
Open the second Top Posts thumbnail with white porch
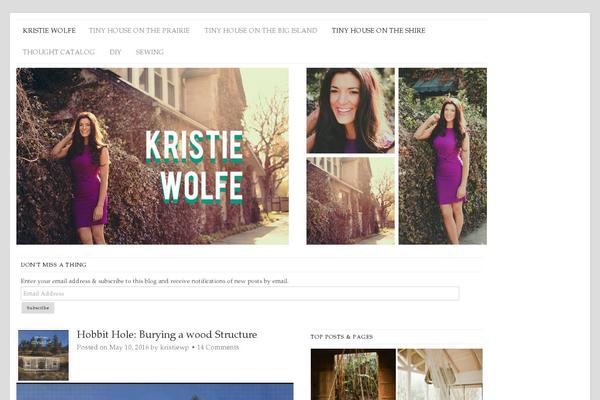coord(440,374)
